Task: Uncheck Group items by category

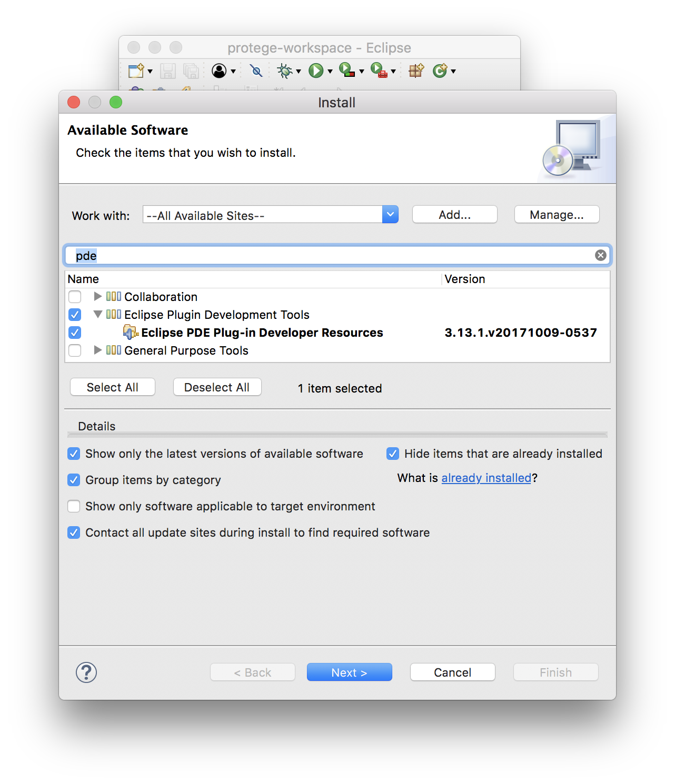Action: pos(74,480)
